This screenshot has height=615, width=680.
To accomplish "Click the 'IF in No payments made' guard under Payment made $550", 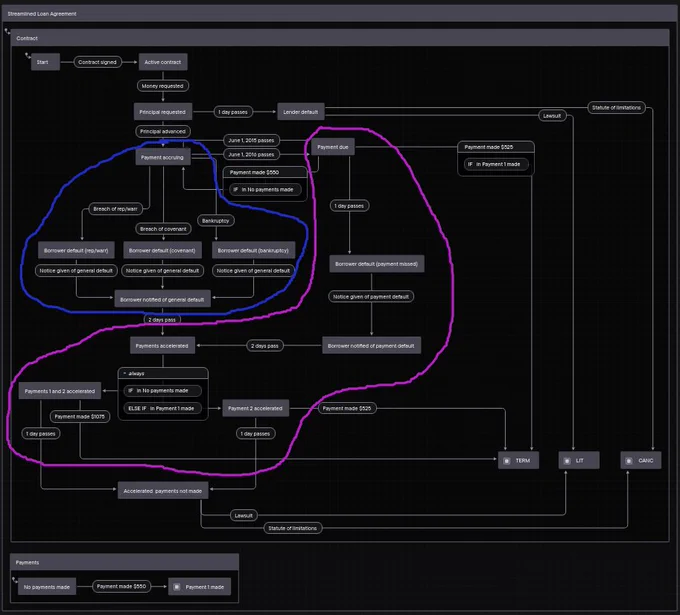I will pyautogui.click(x=265, y=190).
